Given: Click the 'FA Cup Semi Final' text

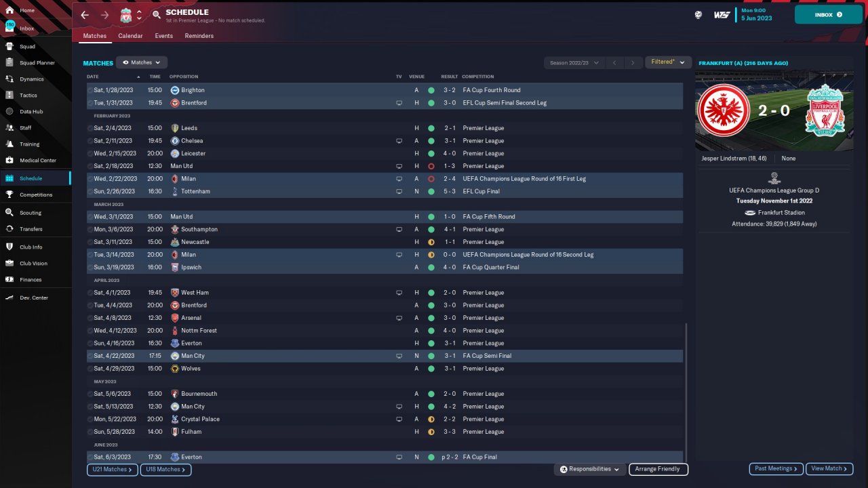Looking at the screenshot, I should coord(487,356).
